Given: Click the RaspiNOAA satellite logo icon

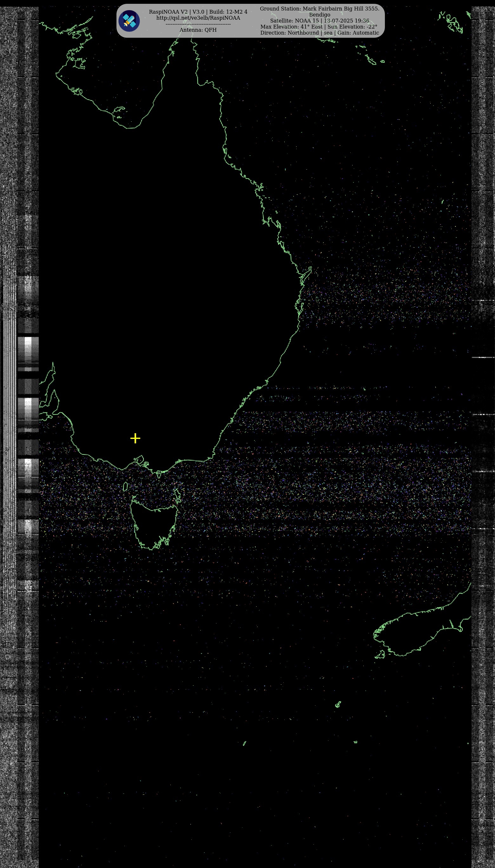Looking at the screenshot, I should 129,21.
